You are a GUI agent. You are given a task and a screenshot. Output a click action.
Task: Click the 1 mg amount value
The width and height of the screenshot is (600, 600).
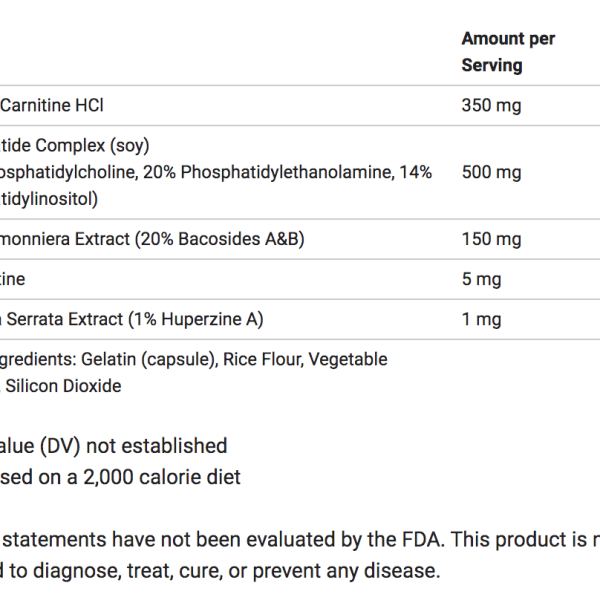pos(481,319)
